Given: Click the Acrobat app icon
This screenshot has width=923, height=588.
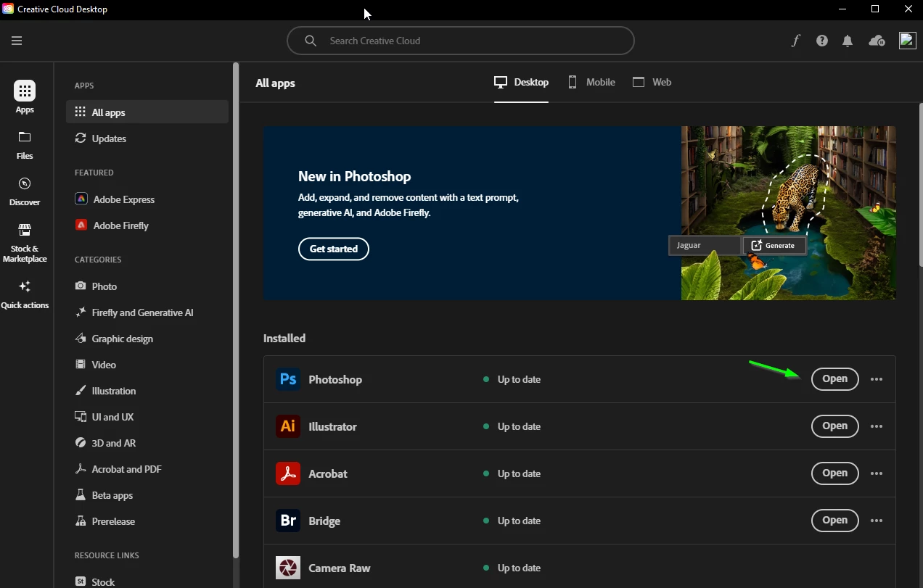Looking at the screenshot, I should (288, 473).
